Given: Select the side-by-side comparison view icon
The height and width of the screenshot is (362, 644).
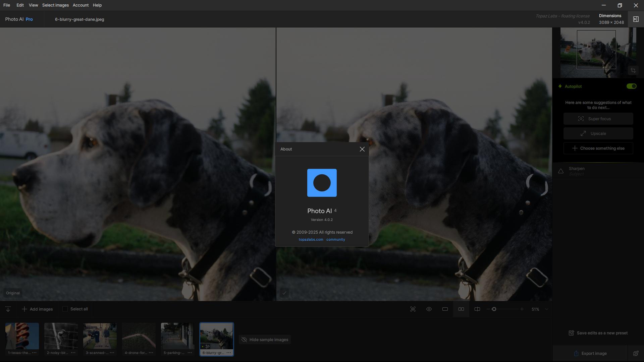Looking at the screenshot, I should [x=461, y=309].
